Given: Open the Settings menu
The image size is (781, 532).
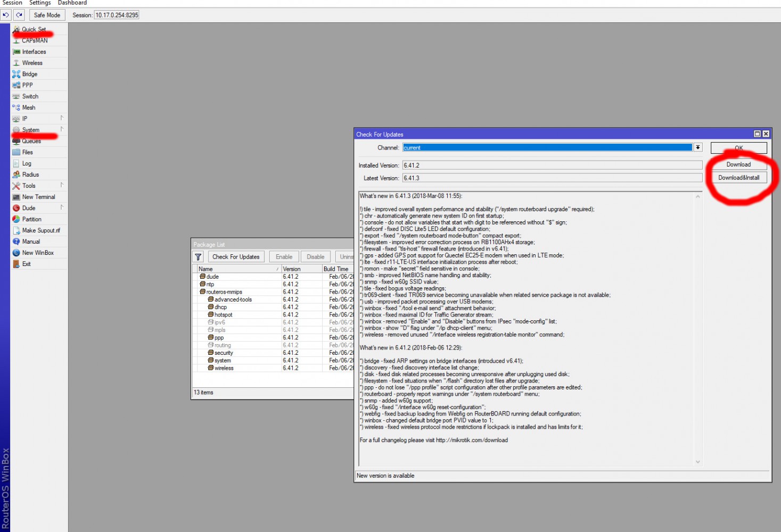Looking at the screenshot, I should (x=40, y=3).
